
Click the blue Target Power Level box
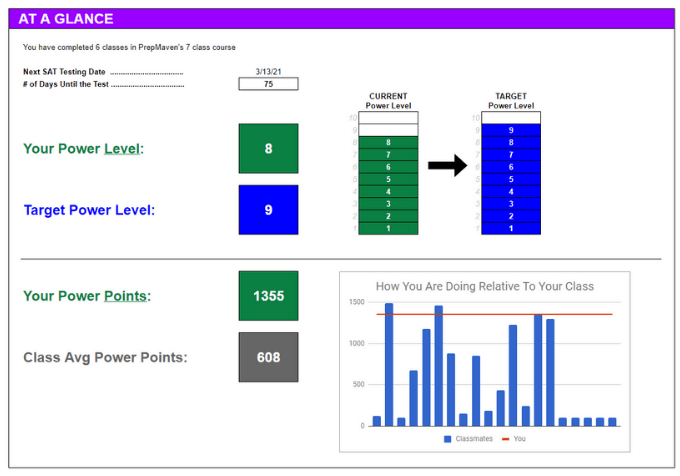pos(268,210)
